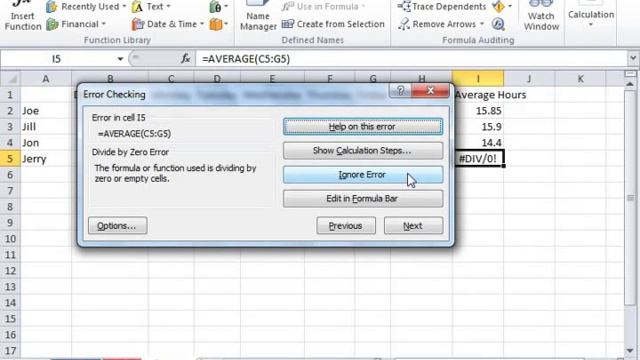Select row 2 header
Viewport: 640px width, 360px height.
tap(10, 111)
